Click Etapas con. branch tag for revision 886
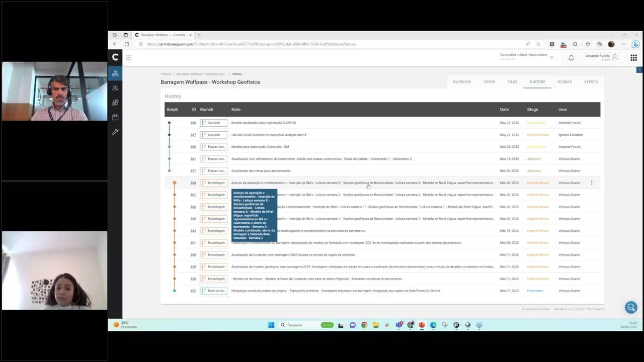644x362 pixels. [213, 147]
